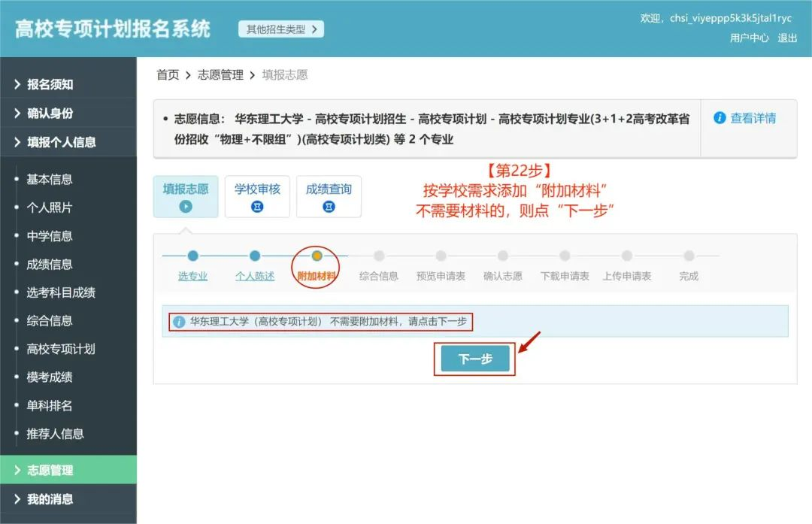Viewport: 812px width, 524px height.
Task: Click the yellow 附加材料 step circle
Action: [317, 256]
